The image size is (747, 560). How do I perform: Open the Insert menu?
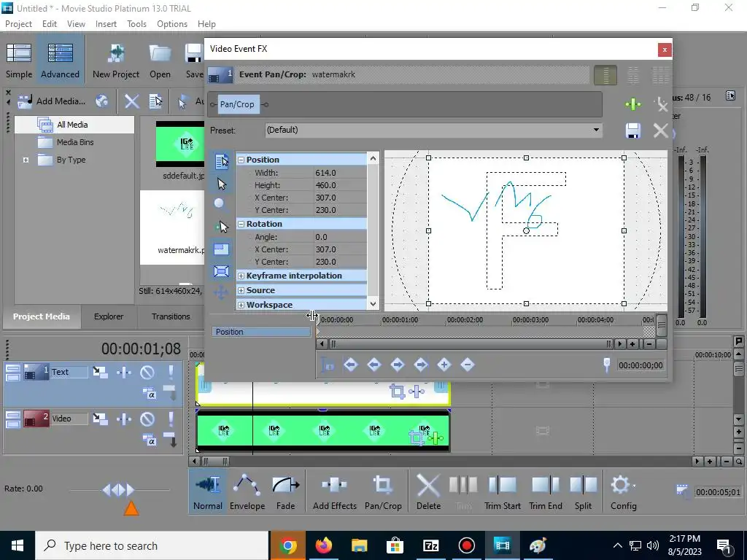click(x=106, y=24)
